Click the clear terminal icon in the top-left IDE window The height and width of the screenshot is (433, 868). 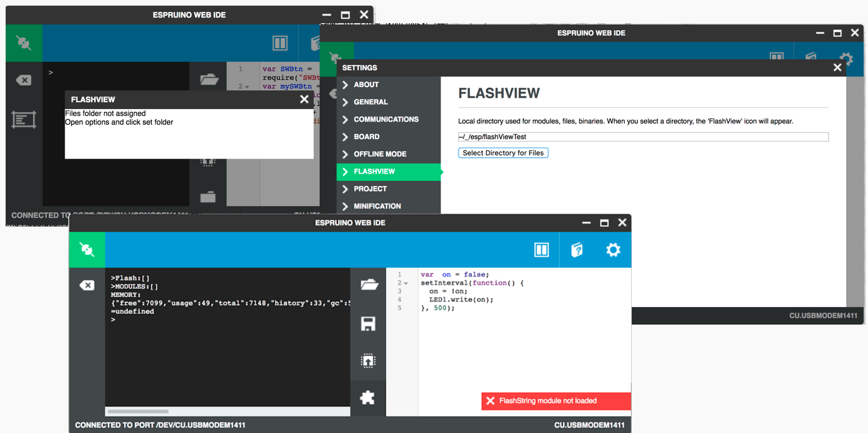pyautogui.click(x=23, y=80)
